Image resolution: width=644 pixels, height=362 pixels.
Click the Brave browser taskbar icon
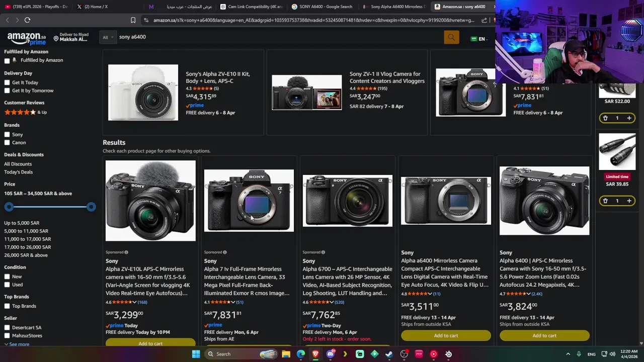(315, 354)
